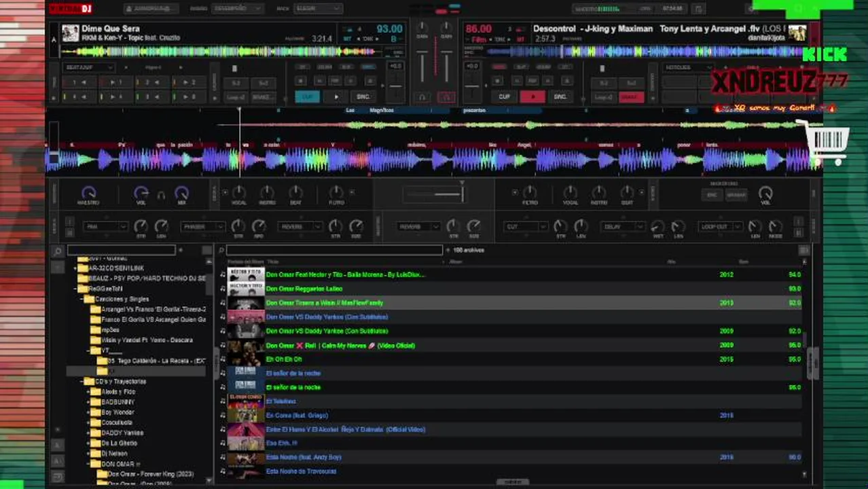Click the file browser search field
This screenshot has height=489, width=868.
tap(334, 251)
